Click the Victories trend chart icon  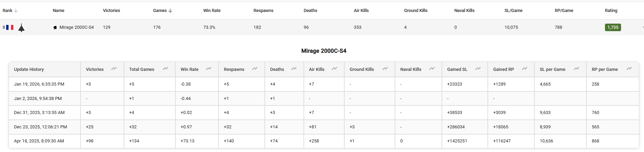point(114,69)
